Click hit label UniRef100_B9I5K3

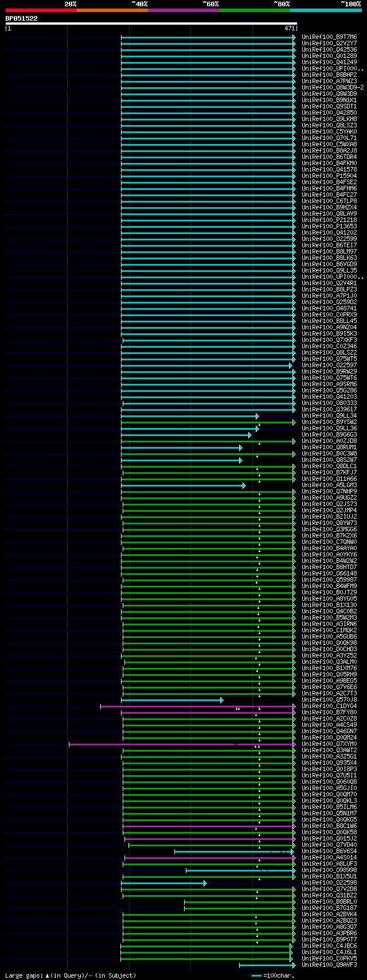329,333
